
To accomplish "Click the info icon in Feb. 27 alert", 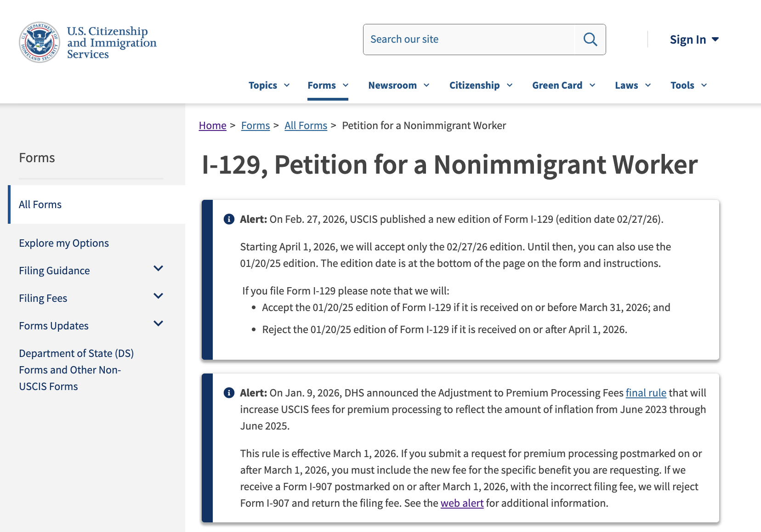I will [229, 219].
